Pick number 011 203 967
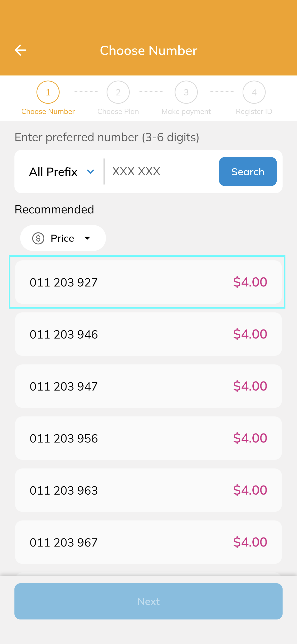The height and width of the screenshot is (644, 297). coord(148,542)
